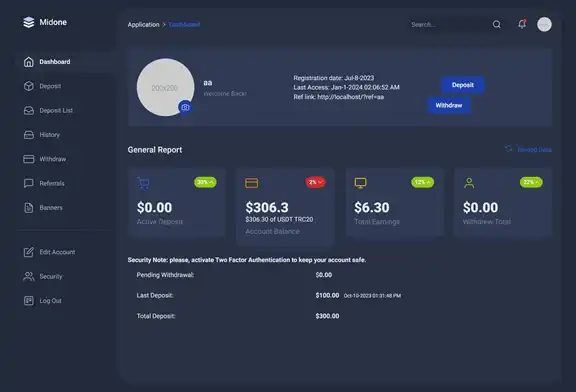Open Banners from the sidebar
The height and width of the screenshot is (392, 576).
[x=51, y=208]
